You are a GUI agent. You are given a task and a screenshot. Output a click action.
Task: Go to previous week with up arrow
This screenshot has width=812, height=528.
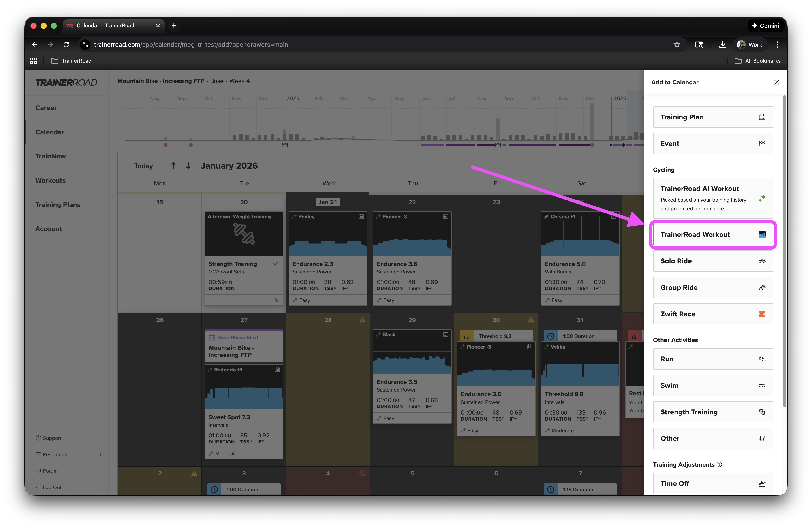(173, 166)
